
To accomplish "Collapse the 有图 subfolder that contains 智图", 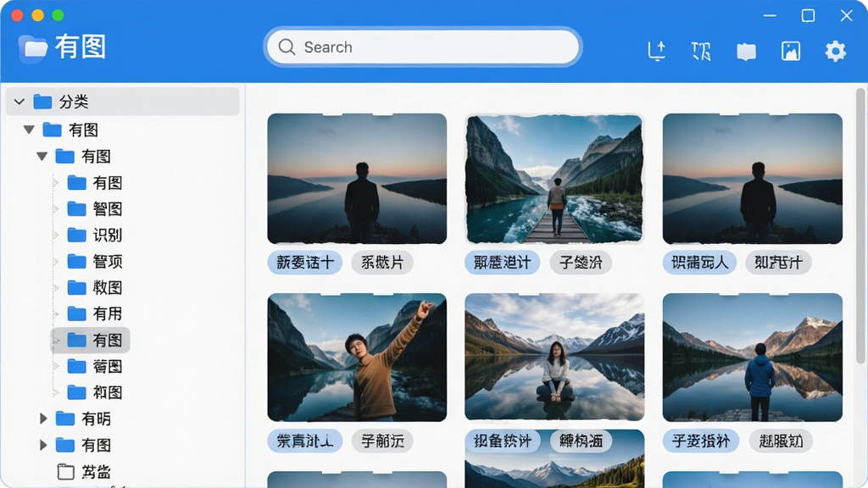I will 42,157.
